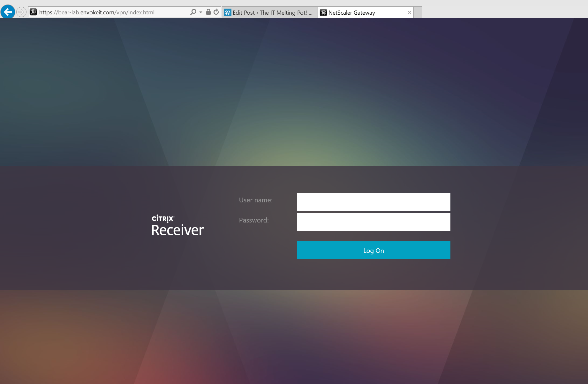Click the 'User name:' label
Image resolution: width=588 pixels, height=384 pixels.
pos(256,200)
